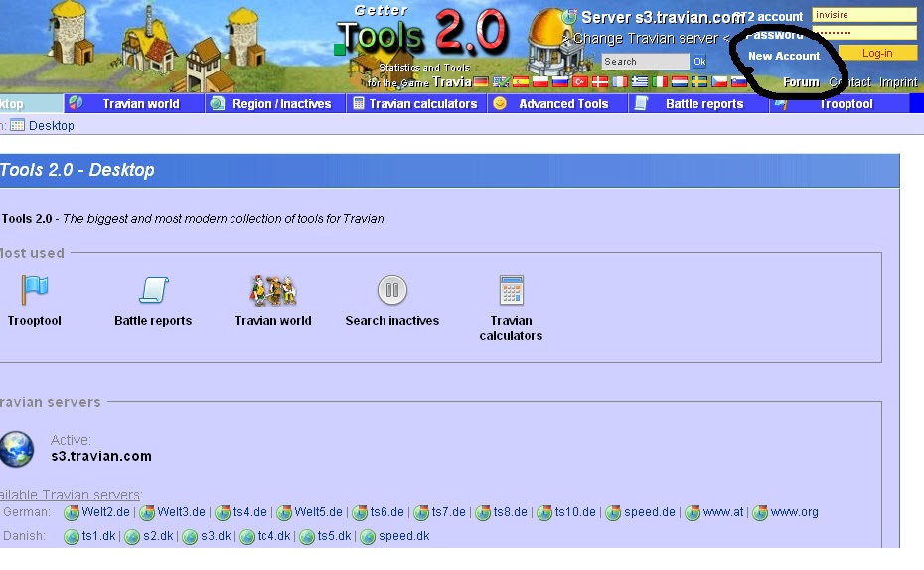Focus the username field containing invisire

(x=864, y=15)
